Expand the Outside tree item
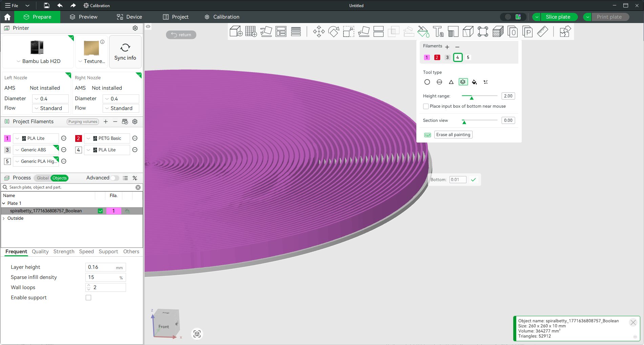The height and width of the screenshot is (345, 644). [x=4, y=218]
